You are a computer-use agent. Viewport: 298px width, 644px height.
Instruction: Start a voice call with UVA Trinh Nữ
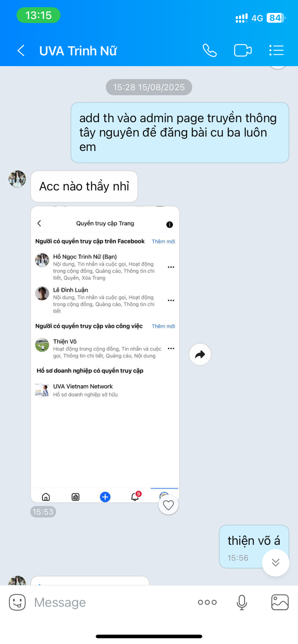click(209, 50)
